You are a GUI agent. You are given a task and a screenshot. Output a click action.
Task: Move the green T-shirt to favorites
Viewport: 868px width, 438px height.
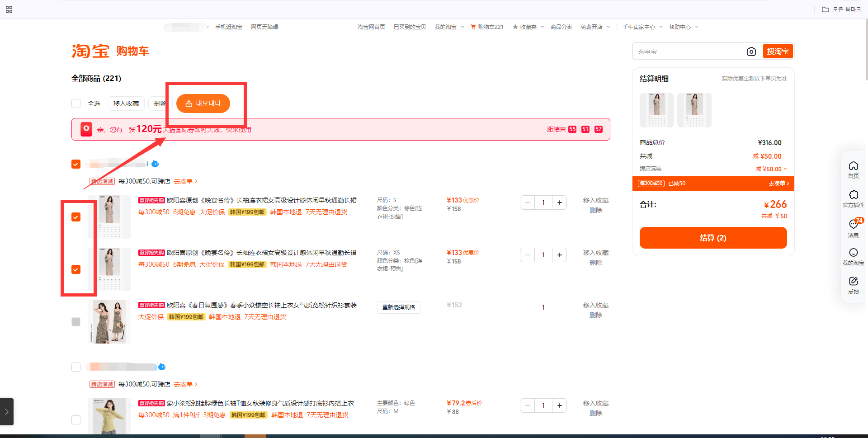pyautogui.click(x=596, y=403)
